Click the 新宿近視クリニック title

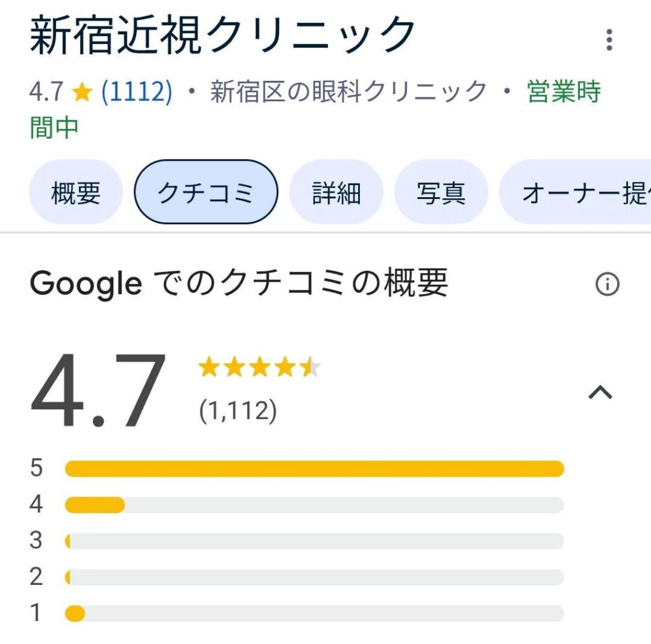click(223, 35)
